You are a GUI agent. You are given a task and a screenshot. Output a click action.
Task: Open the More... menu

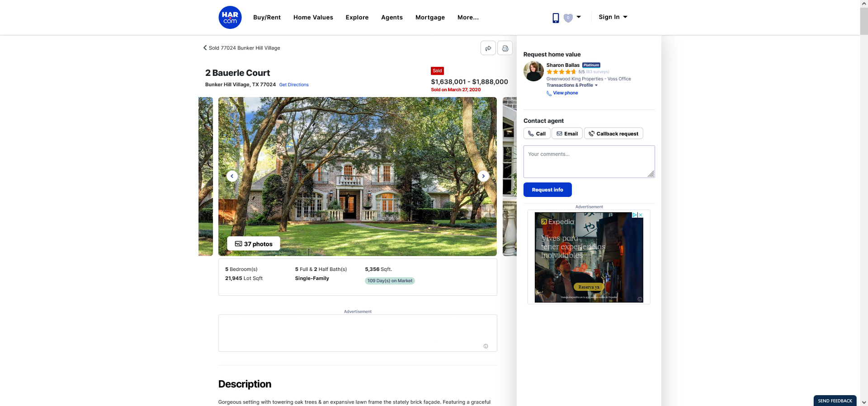click(468, 17)
